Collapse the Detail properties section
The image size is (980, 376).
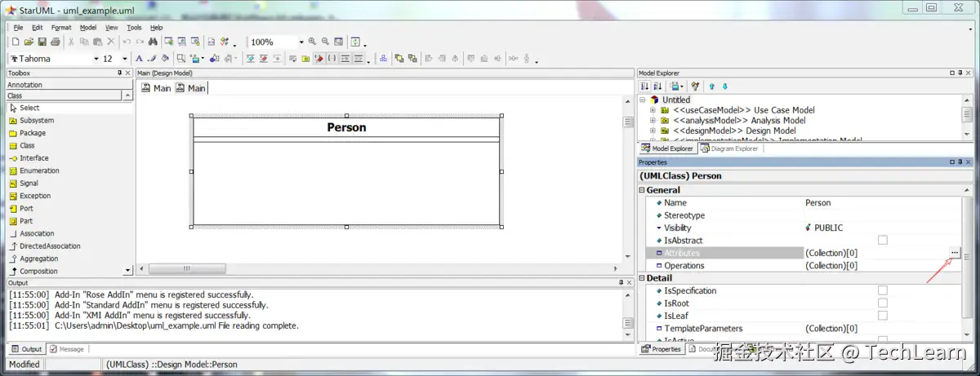[x=641, y=278]
